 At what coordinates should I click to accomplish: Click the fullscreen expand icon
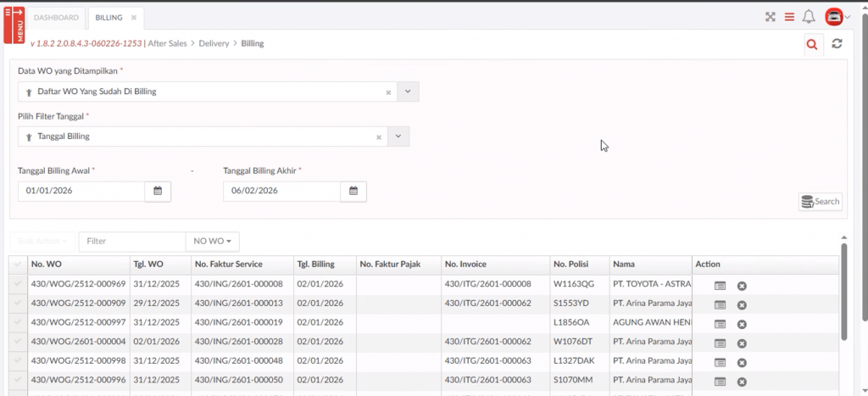click(771, 17)
